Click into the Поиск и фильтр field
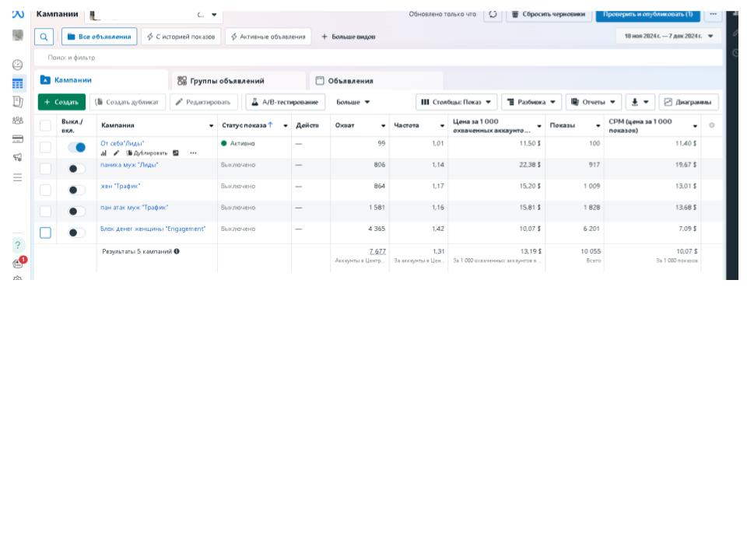 378,58
